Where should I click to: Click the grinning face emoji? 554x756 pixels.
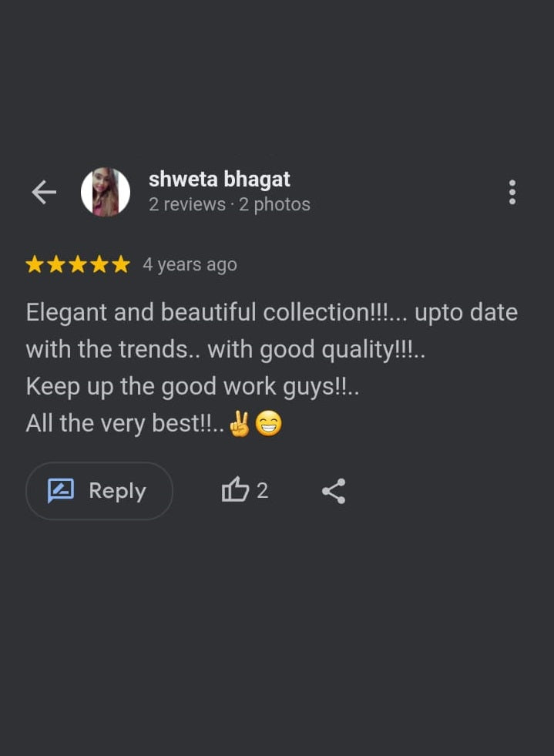coord(269,423)
